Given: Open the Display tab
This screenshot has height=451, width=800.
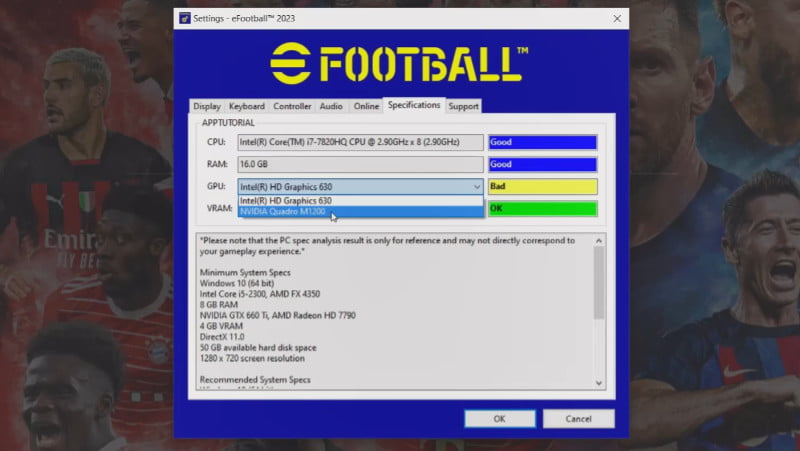Looking at the screenshot, I should [207, 106].
